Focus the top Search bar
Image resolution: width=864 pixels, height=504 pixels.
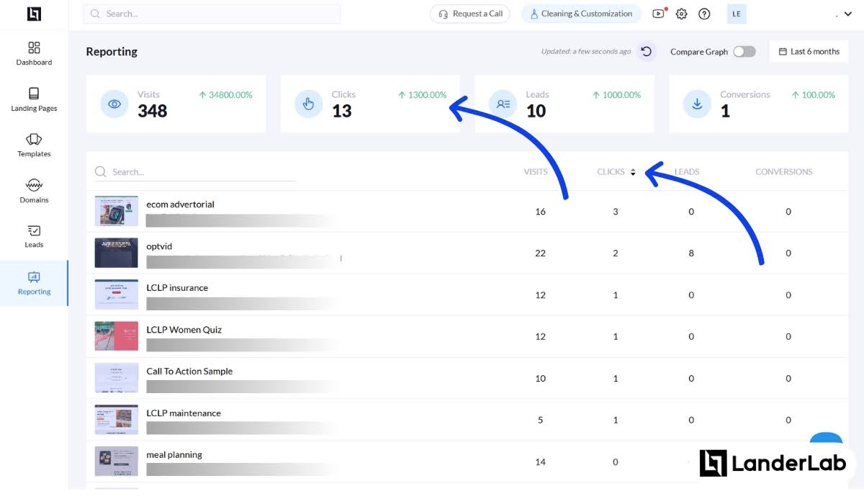212,14
